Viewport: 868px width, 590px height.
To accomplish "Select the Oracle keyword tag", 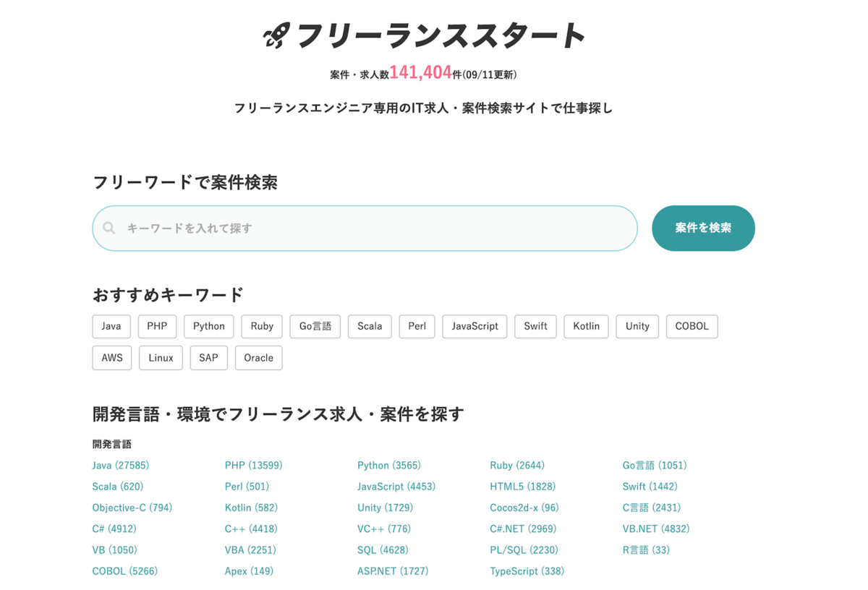I will click(259, 358).
